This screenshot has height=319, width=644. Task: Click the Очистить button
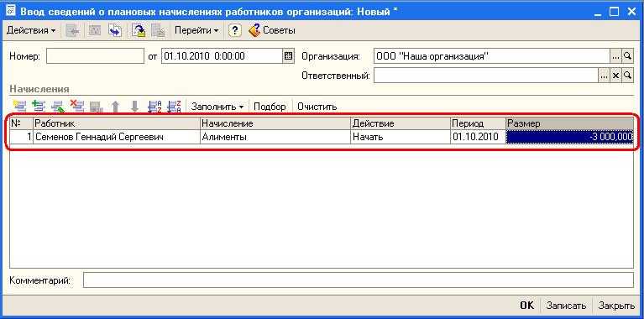pos(317,107)
